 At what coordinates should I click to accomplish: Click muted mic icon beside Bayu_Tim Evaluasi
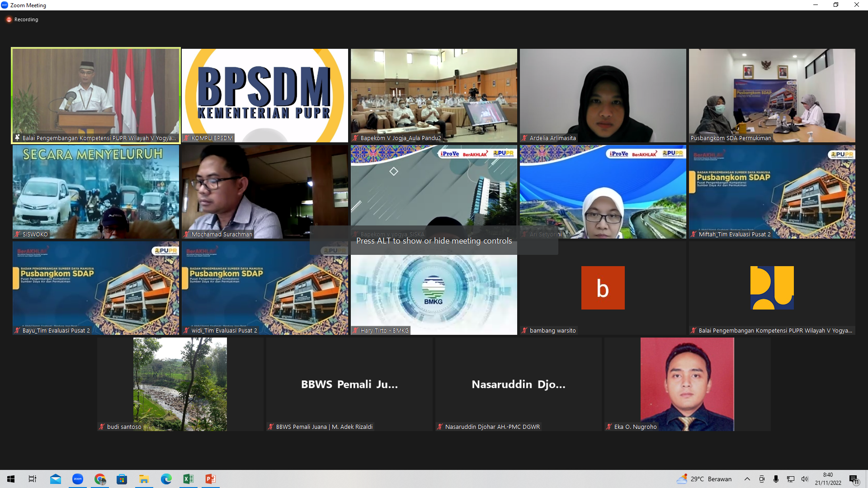[x=17, y=330]
